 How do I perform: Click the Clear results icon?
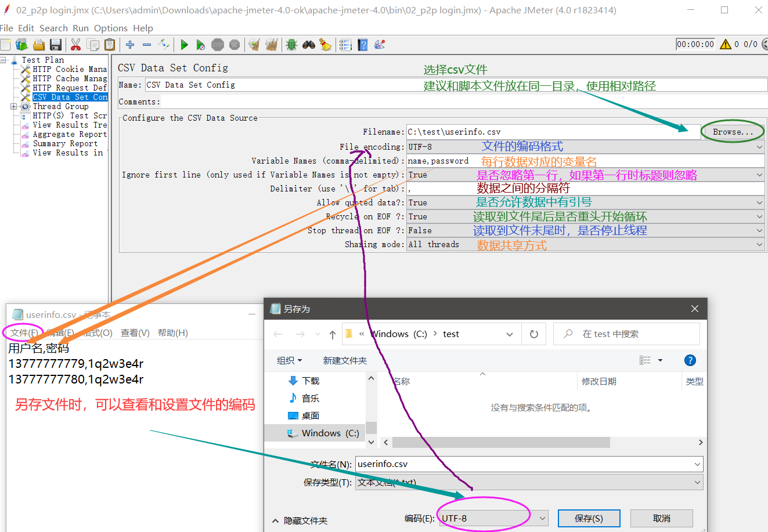coord(254,45)
